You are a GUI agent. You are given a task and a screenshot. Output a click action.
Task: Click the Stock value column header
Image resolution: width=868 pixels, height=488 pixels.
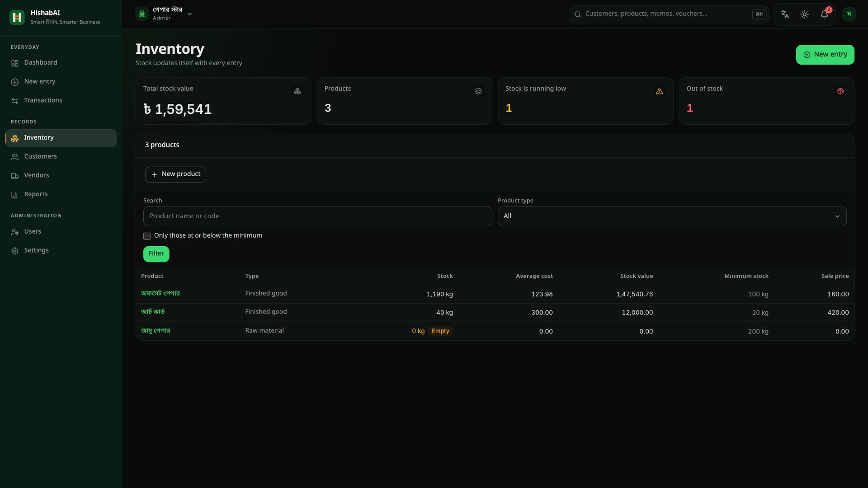(637, 276)
